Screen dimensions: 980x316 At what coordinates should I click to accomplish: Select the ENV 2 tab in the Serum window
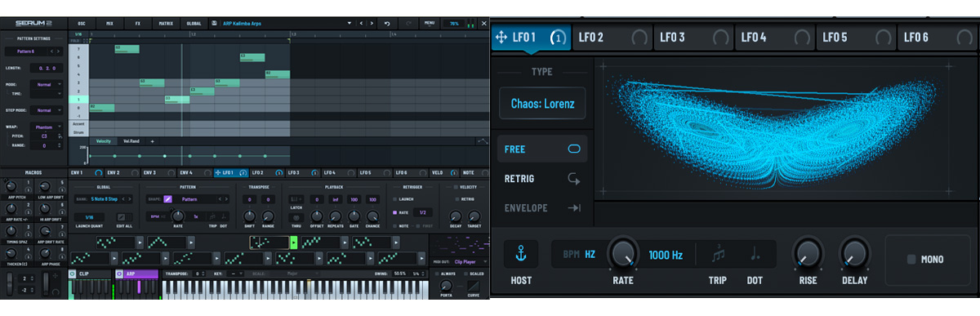(x=122, y=172)
